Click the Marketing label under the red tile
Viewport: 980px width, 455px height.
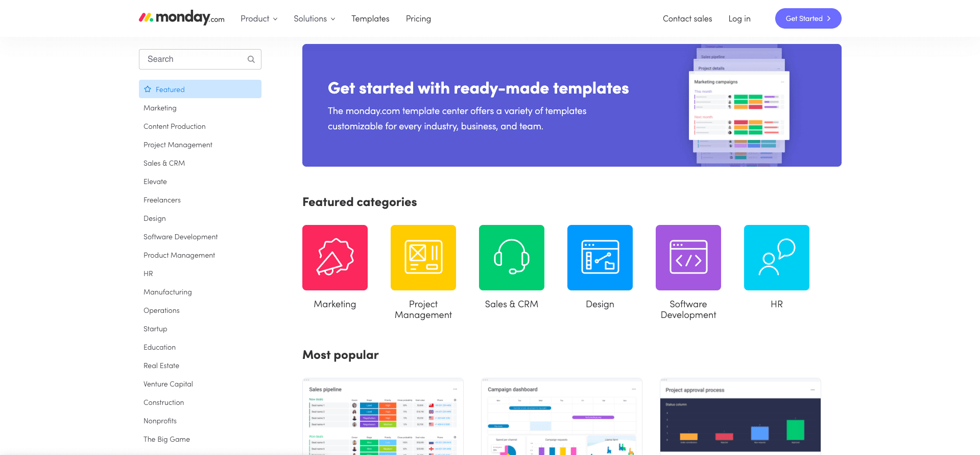335,304
